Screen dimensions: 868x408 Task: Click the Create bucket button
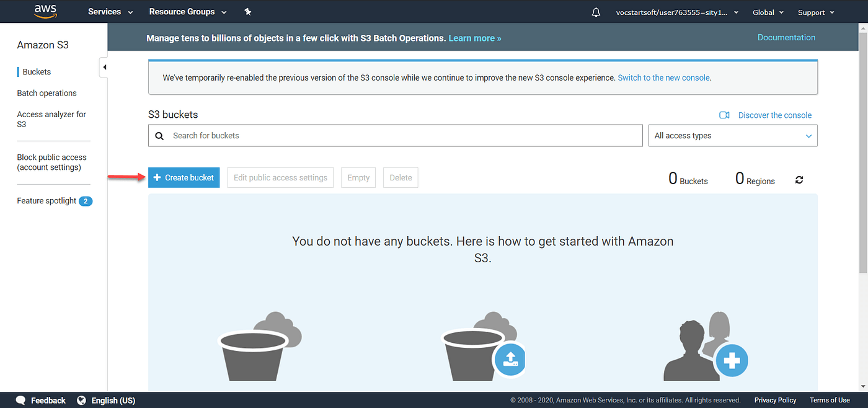[184, 177]
